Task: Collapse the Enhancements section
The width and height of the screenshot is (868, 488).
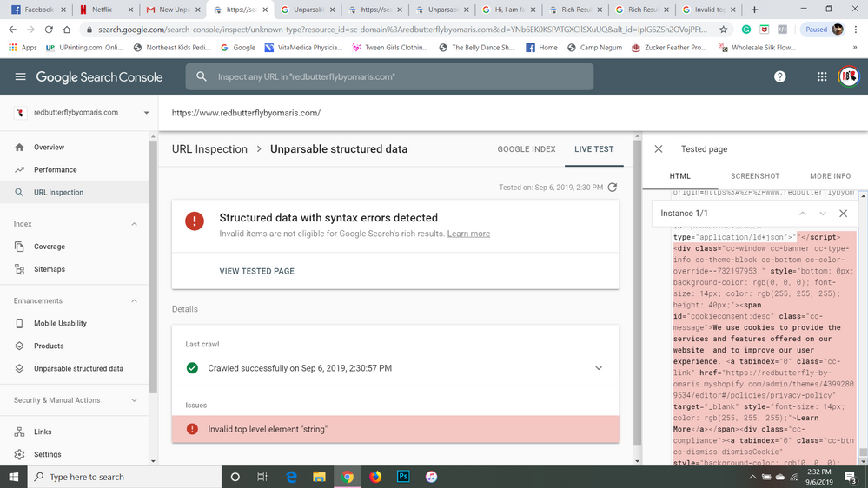Action: point(134,301)
